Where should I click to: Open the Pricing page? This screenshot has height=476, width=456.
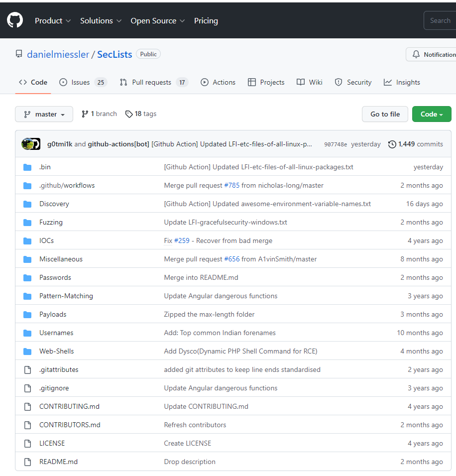point(206,20)
